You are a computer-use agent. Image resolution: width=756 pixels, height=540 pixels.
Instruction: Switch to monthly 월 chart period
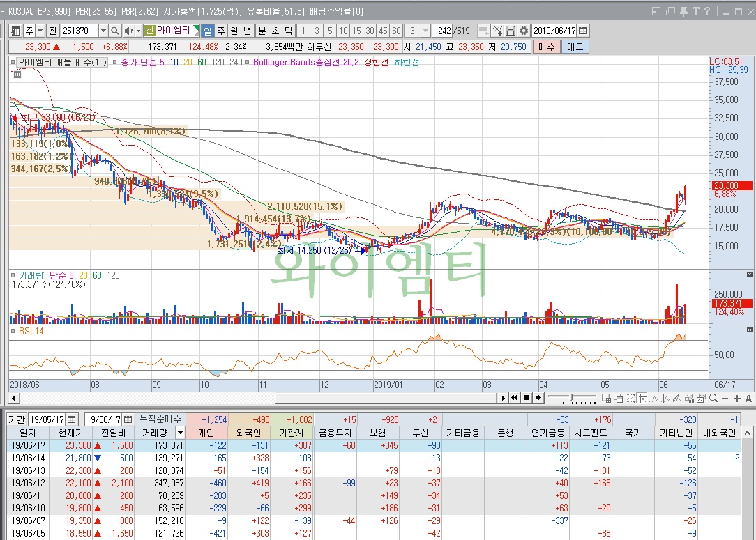click(x=234, y=31)
